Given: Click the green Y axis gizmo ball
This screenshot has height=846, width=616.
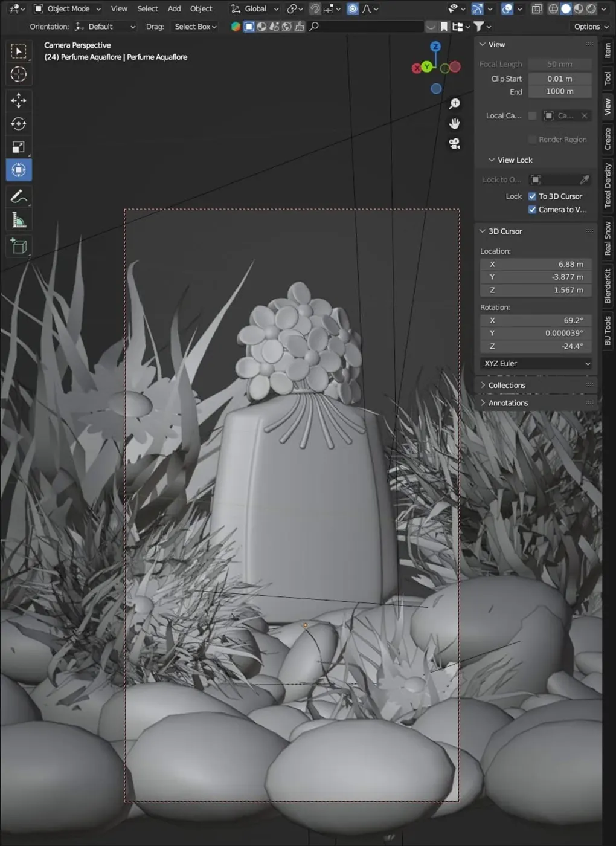Looking at the screenshot, I should pos(427,66).
